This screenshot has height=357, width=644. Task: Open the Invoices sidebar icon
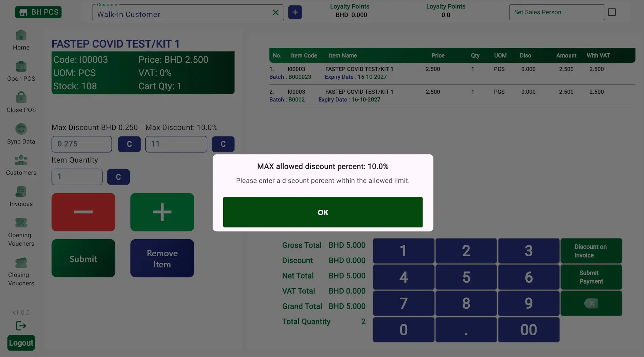pos(21,192)
